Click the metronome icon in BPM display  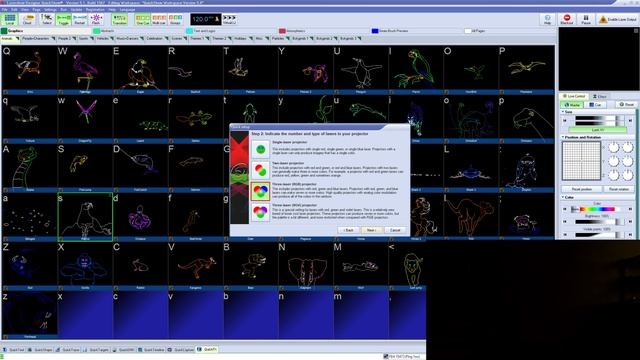218,19
